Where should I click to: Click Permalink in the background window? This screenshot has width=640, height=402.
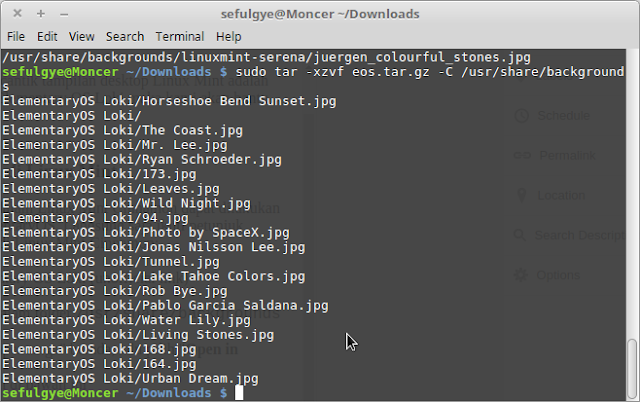coord(567,155)
